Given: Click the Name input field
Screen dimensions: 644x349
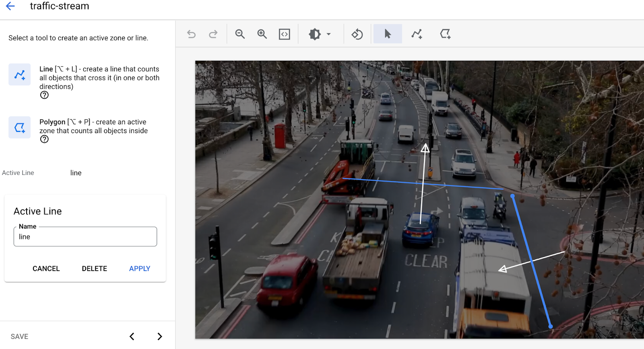Looking at the screenshot, I should pos(85,237).
